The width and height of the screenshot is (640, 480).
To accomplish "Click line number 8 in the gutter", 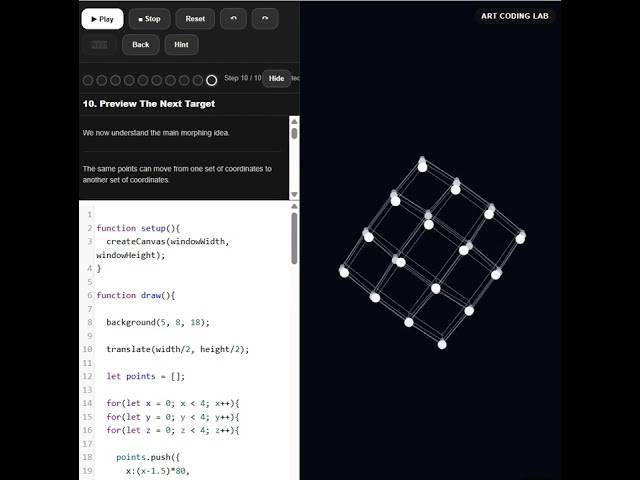I will 89,322.
